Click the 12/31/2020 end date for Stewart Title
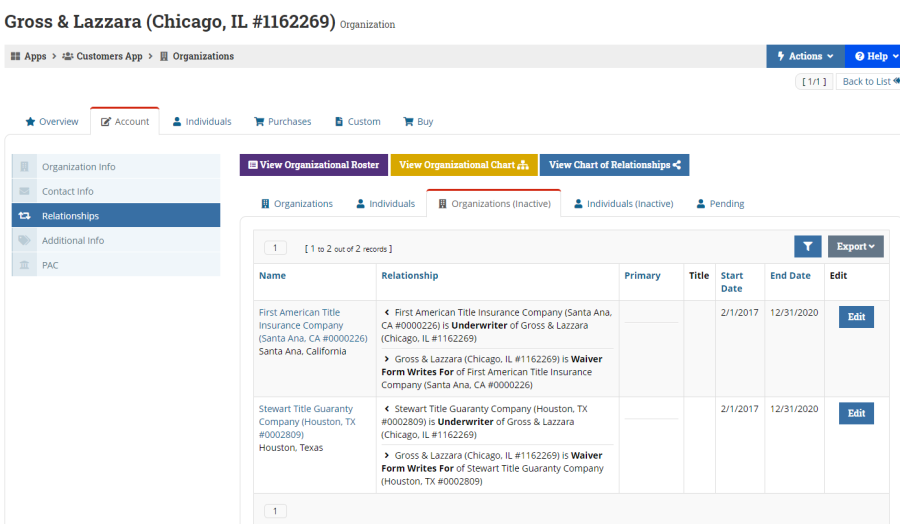Viewport: 900px width, 524px height. click(x=794, y=409)
